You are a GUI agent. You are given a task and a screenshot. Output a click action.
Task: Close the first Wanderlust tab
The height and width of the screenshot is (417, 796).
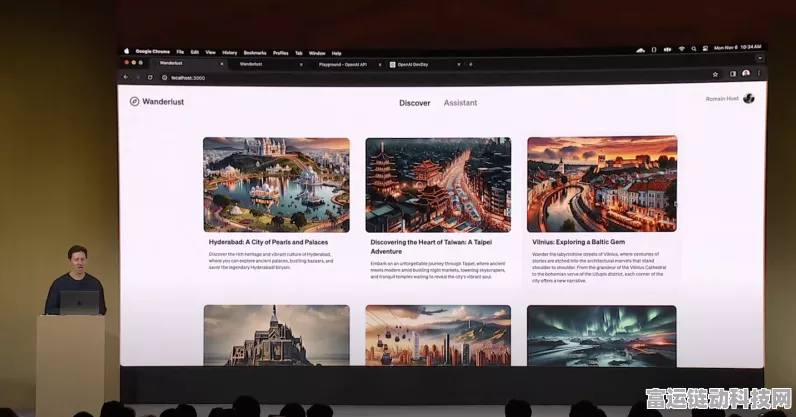(x=222, y=64)
